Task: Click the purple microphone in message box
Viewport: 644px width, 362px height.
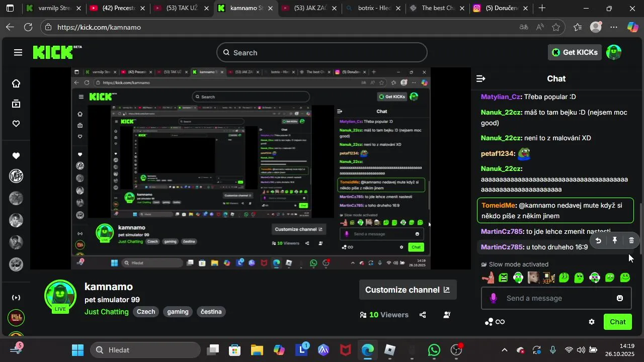Action: click(x=494, y=298)
